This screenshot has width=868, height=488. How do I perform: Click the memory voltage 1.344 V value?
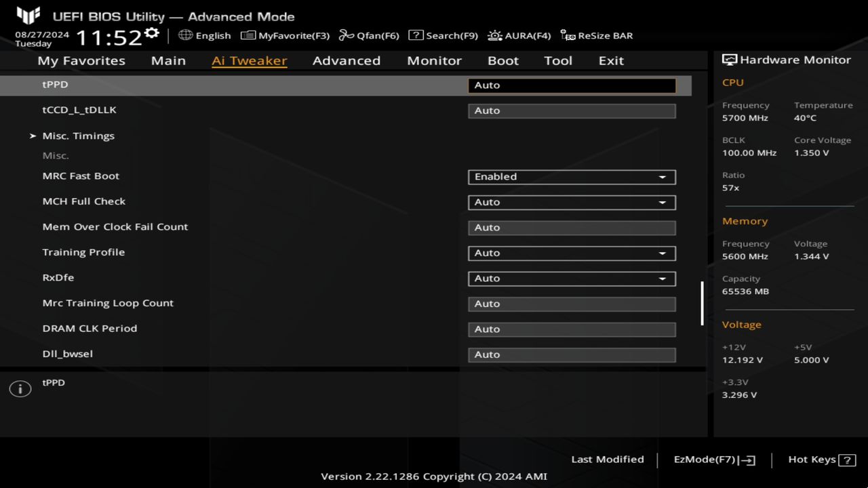click(x=812, y=257)
